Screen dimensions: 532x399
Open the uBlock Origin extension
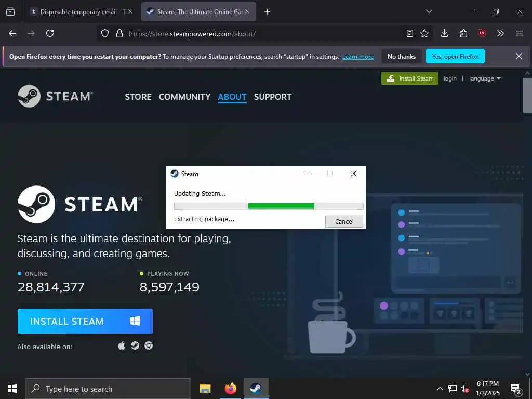482,33
